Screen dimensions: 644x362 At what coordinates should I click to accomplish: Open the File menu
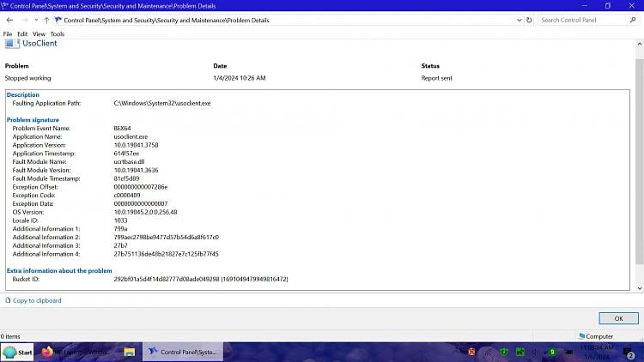8,34
